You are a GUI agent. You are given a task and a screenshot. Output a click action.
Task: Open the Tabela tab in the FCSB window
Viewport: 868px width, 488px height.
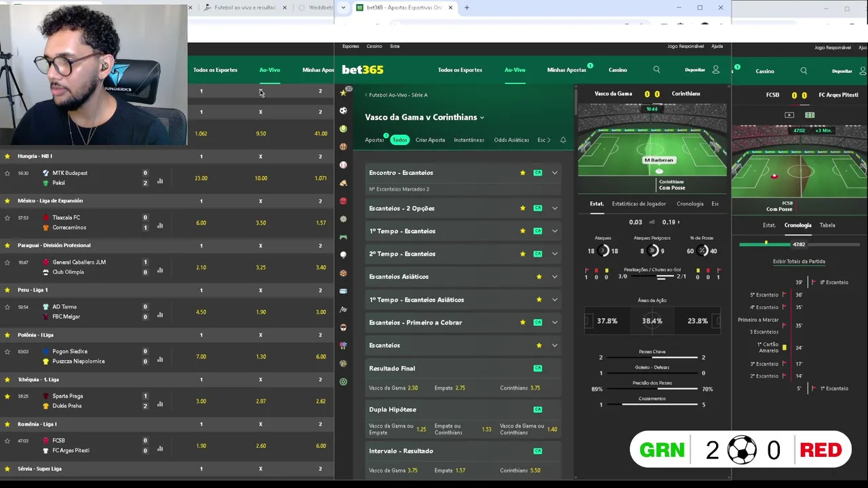[827, 225]
